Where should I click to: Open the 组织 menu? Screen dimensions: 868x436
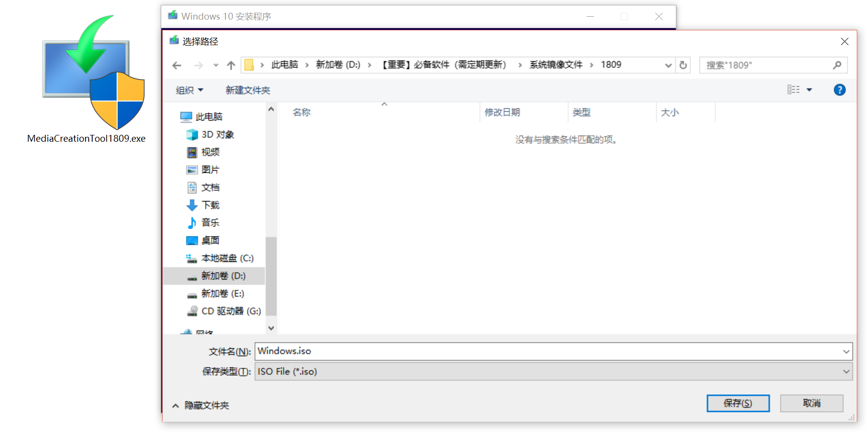(x=190, y=90)
